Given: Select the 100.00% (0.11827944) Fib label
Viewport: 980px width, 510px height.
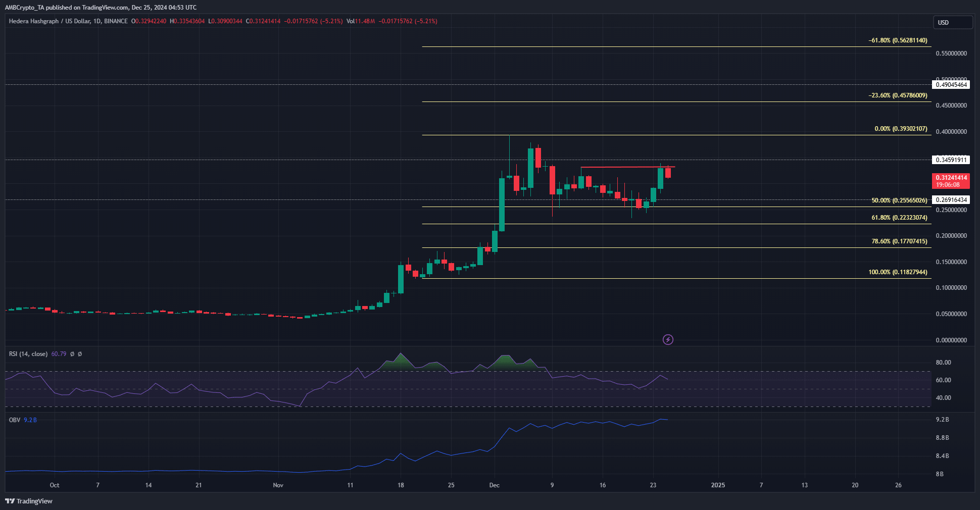Looking at the screenshot, I should (x=898, y=272).
